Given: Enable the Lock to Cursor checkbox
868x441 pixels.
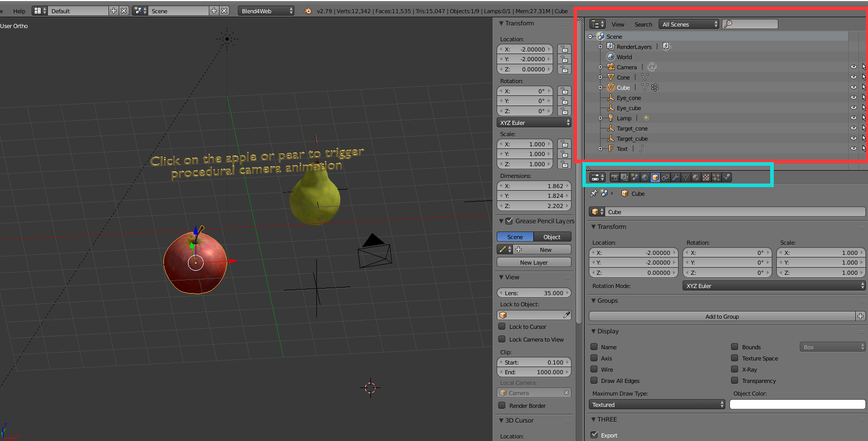Looking at the screenshot, I should tap(502, 327).
